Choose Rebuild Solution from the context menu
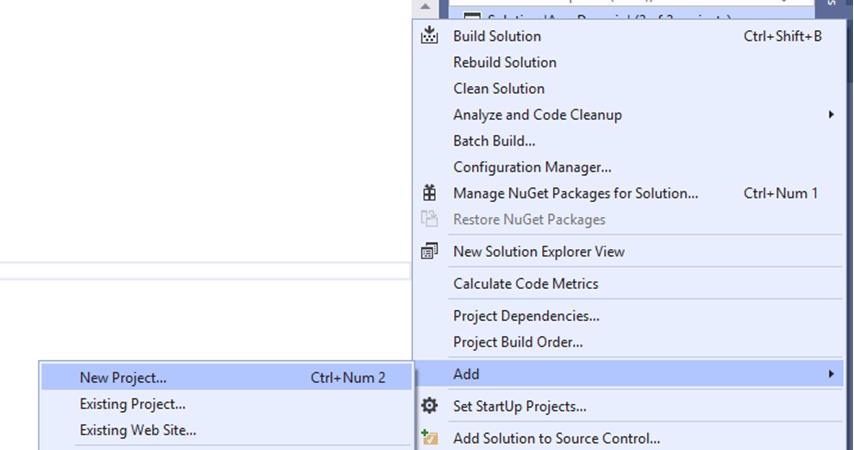 click(x=505, y=62)
